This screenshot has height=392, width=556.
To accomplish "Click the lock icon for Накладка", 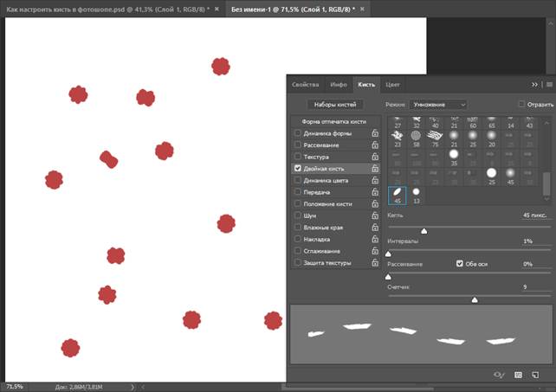I will pos(375,239).
